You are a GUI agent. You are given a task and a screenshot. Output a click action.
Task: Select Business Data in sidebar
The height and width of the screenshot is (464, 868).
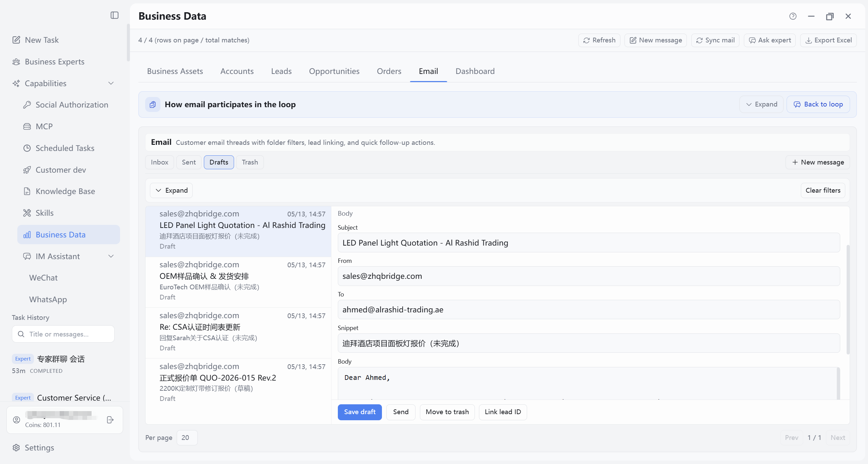click(69, 235)
